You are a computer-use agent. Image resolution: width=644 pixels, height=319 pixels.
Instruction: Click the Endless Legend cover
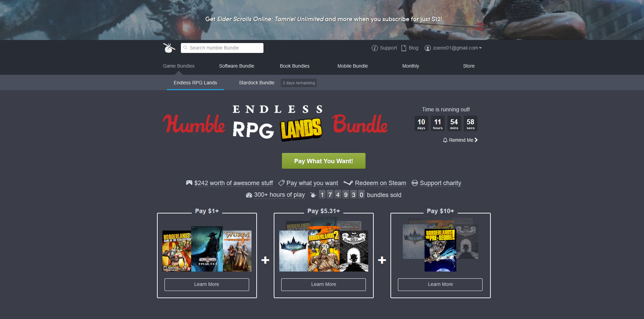pos(293,251)
